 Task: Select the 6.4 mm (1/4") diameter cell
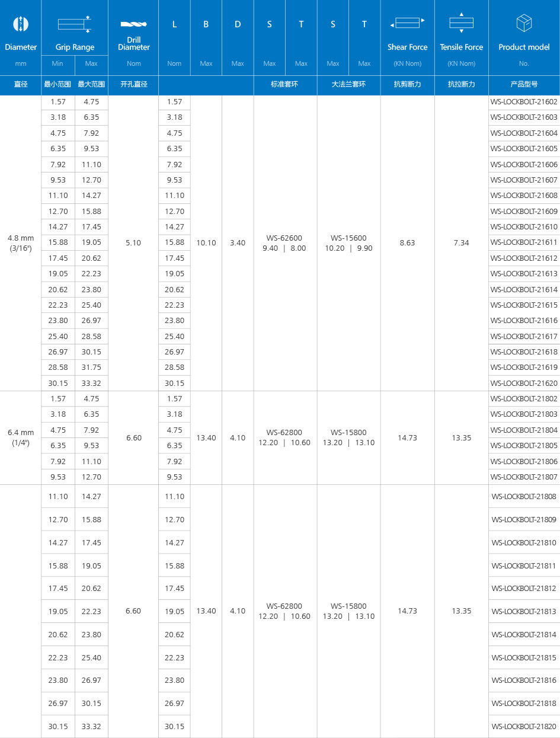21,437
